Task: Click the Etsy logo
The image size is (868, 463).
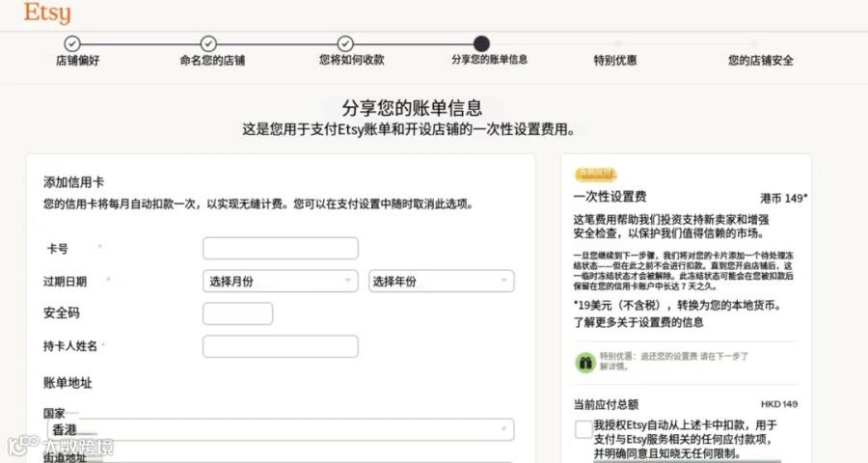Action: coord(47,13)
